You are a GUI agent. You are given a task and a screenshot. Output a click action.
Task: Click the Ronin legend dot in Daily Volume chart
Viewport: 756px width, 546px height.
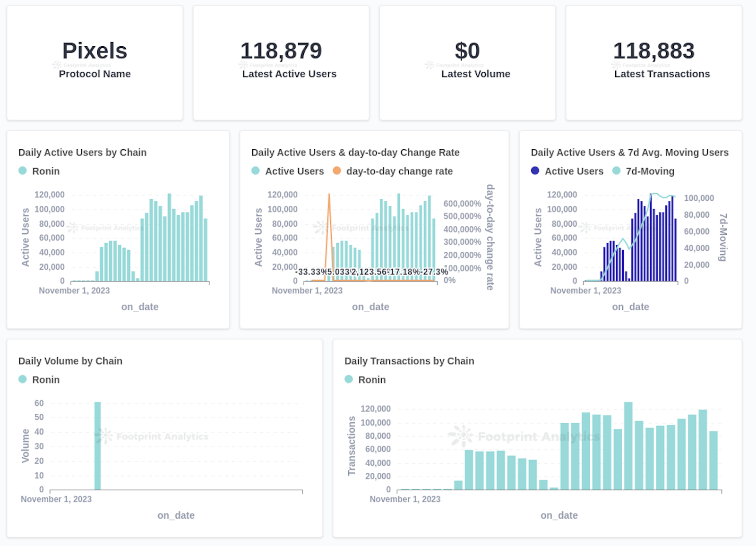[x=22, y=379]
